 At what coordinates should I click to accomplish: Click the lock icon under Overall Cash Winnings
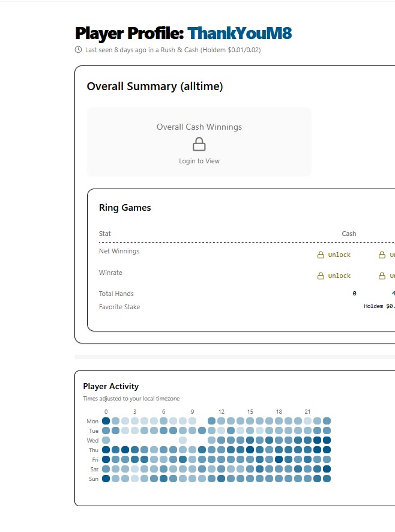click(199, 144)
